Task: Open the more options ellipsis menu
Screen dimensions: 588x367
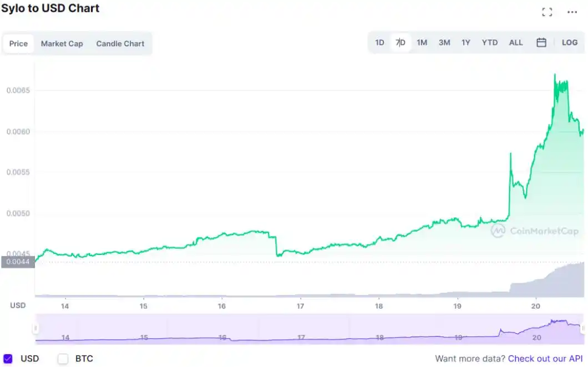Action: coord(572,11)
